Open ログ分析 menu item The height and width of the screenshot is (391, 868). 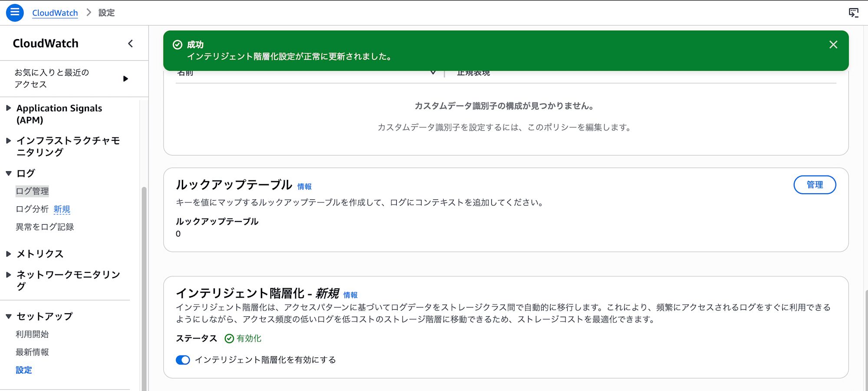tap(32, 209)
